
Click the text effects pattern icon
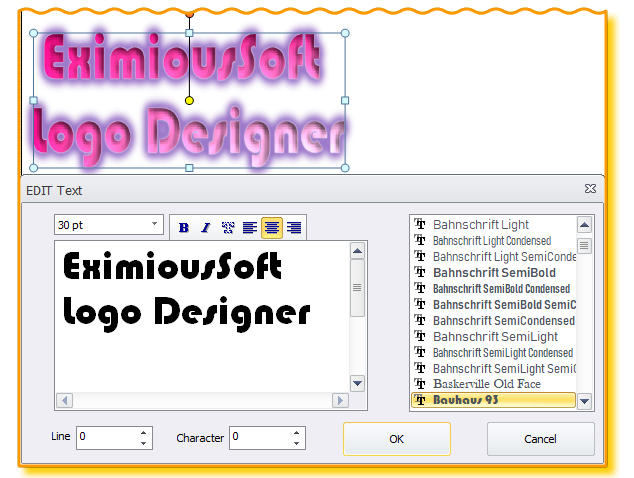tap(228, 228)
